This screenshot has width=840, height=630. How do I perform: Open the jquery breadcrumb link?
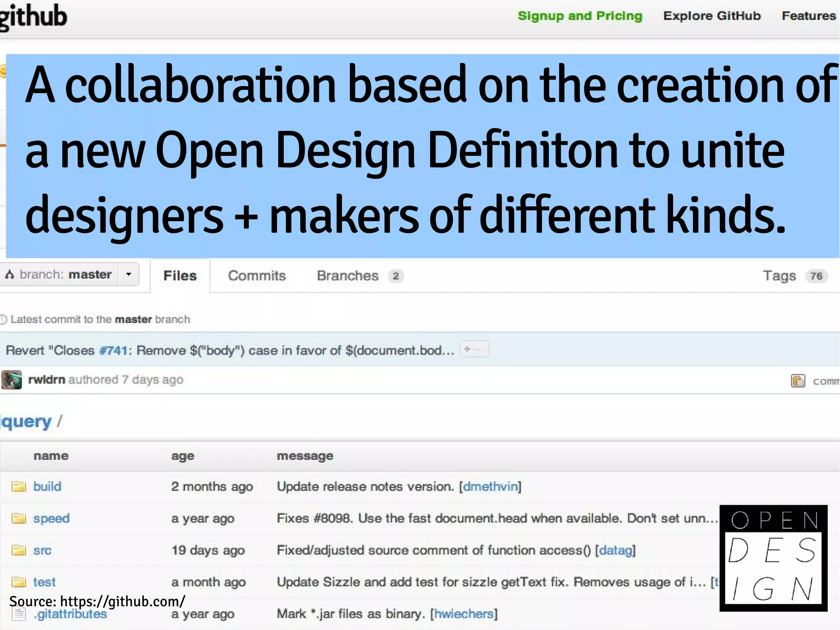coord(25,422)
